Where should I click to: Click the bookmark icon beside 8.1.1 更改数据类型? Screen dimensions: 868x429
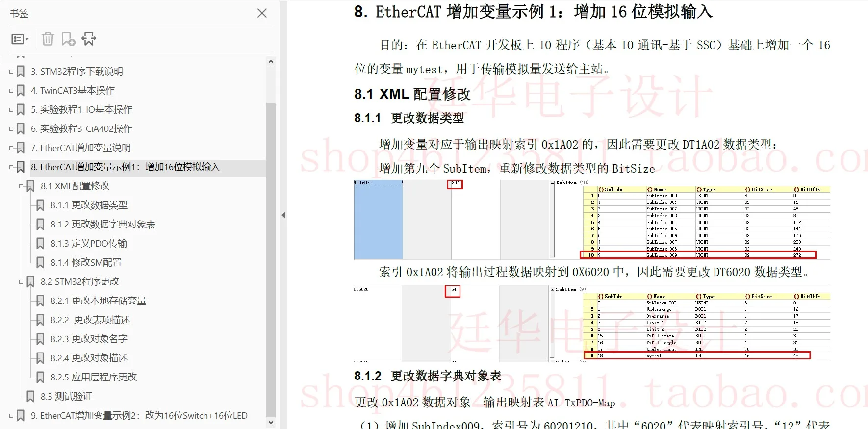pos(40,205)
